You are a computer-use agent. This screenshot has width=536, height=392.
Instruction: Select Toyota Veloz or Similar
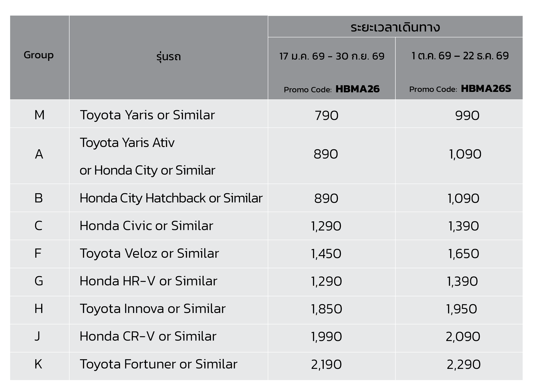coord(149,253)
